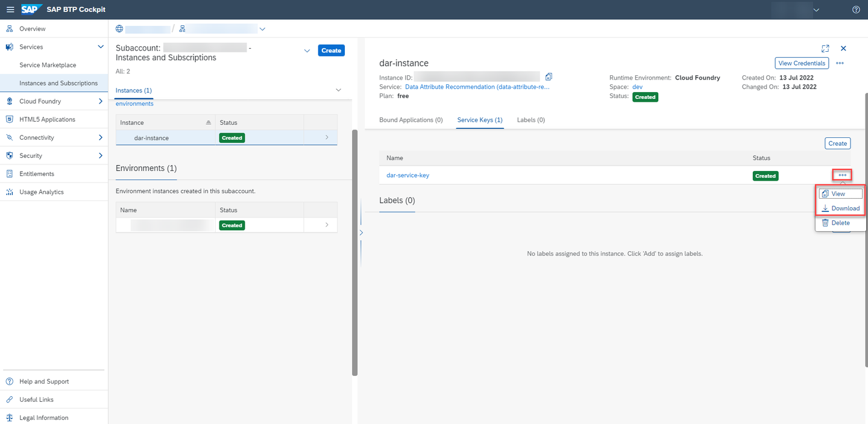Expand Cloud Foundry sidebar section
This screenshot has width=868, height=424.
click(x=101, y=101)
